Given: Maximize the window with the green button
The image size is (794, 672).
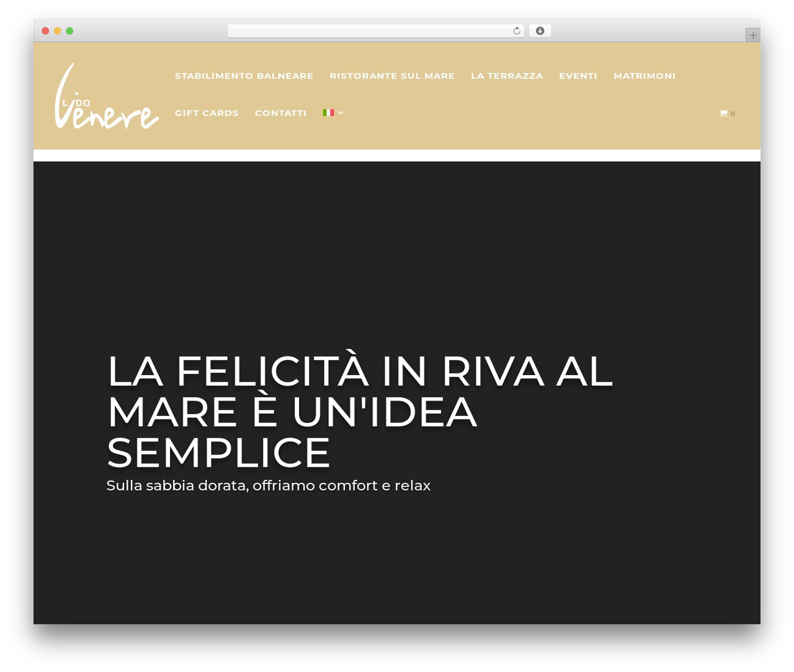Looking at the screenshot, I should click(69, 31).
